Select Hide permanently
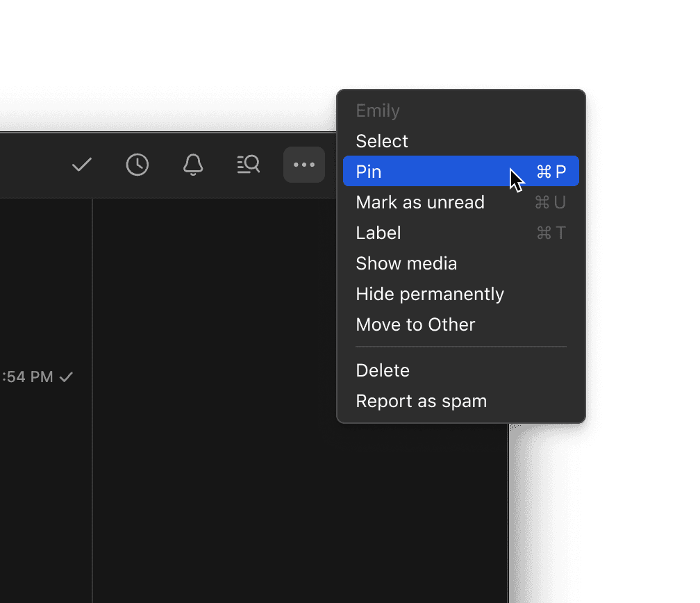The image size is (700, 603). [430, 294]
